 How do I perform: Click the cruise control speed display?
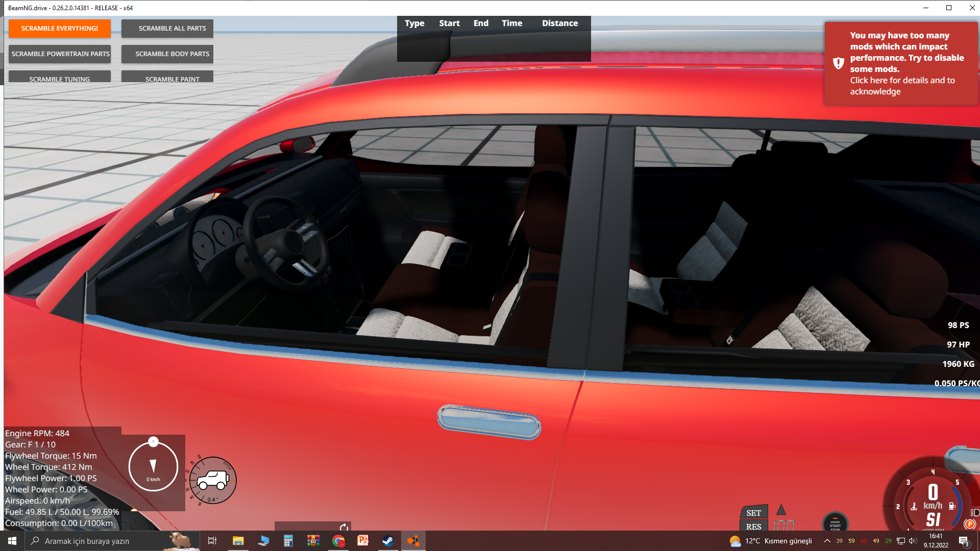point(783,525)
